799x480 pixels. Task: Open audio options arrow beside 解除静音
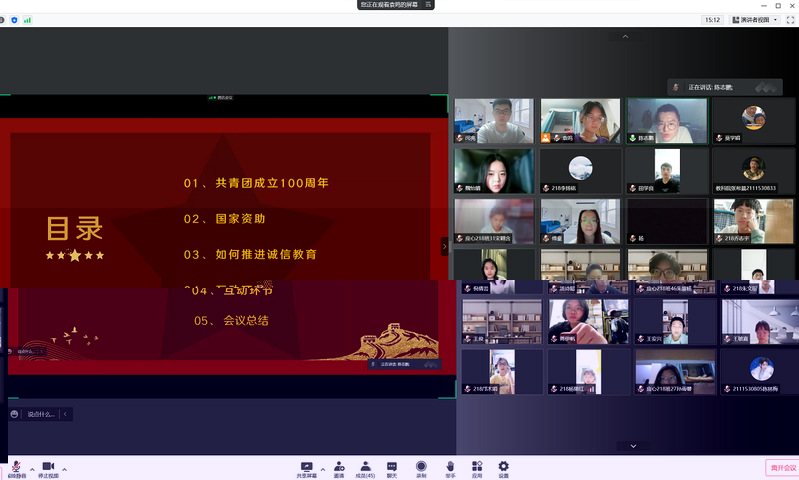point(32,469)
